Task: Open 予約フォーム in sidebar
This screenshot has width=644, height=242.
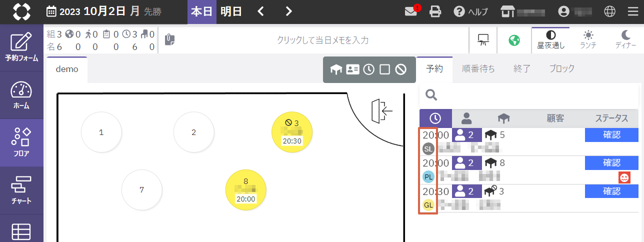Action: pyautogui.click(x=21, y=47)
